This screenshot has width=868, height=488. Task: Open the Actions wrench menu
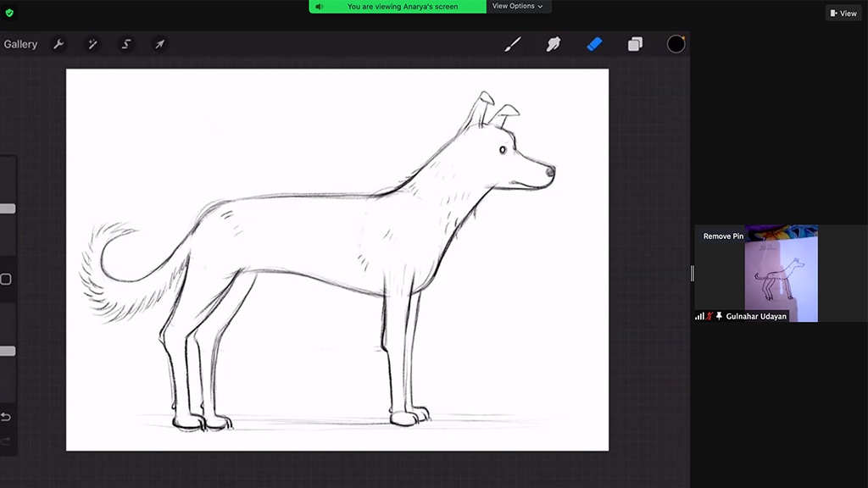click(x=58, y=44)
